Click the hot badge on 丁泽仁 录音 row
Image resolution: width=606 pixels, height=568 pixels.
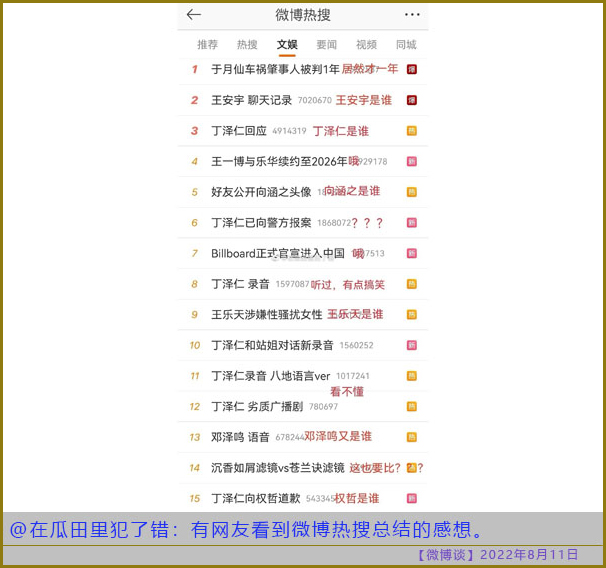412,284
